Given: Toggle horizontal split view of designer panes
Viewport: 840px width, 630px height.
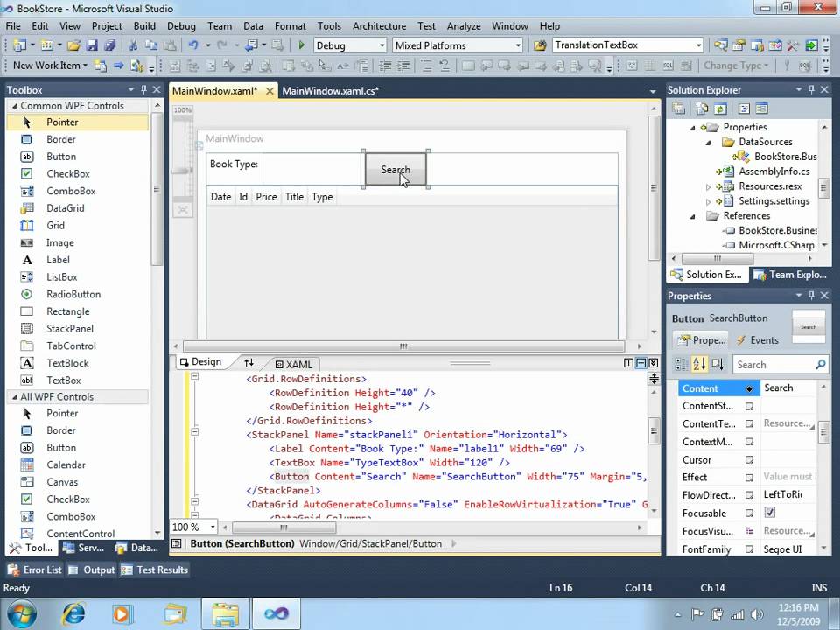Looking at the screenshot, I should tap(640, 363).
